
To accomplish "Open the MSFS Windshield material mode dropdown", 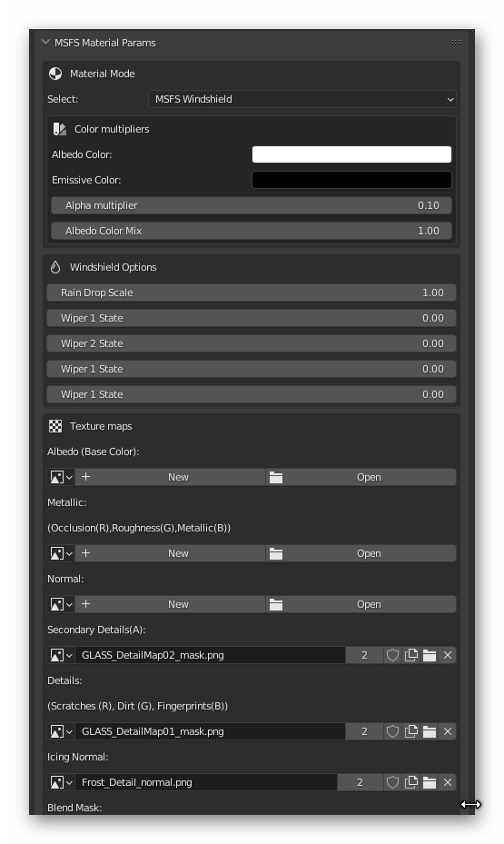I will [302, 99].
